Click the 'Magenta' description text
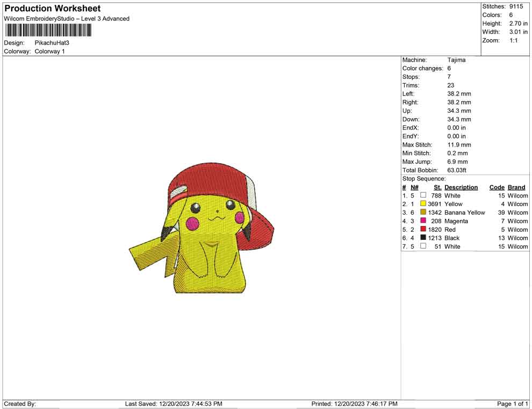Image resolution: width=532 pixels, height=409 pixels. click(x=456, y=221)
